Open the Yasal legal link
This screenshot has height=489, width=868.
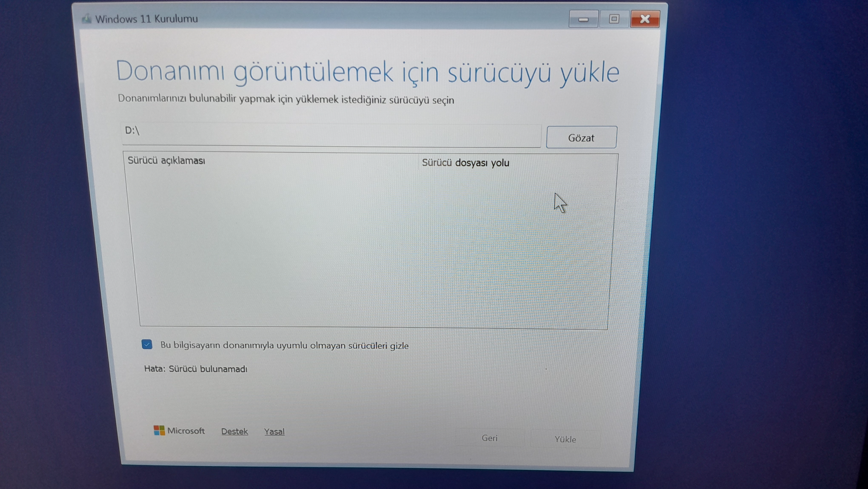(x=274, y=432)
